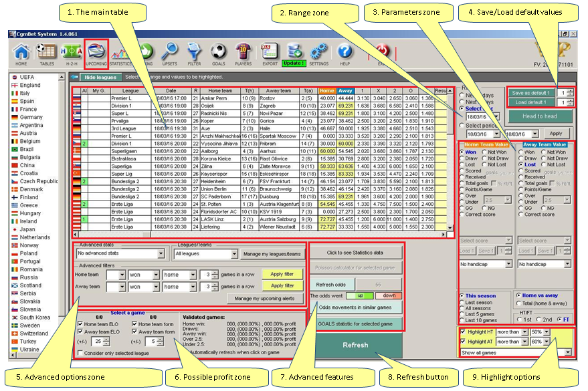Open the TABLES toolbar icon
The image size is (588, 391).
(47, 54)
